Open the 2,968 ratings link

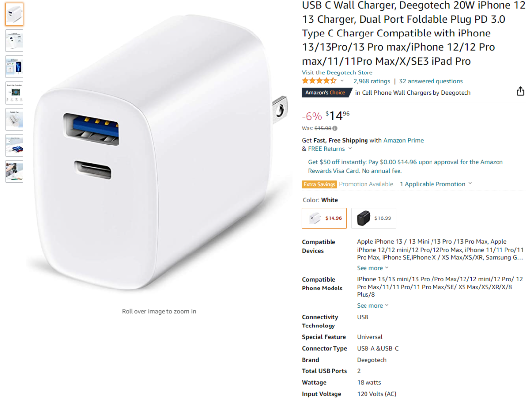click(371, 81)
